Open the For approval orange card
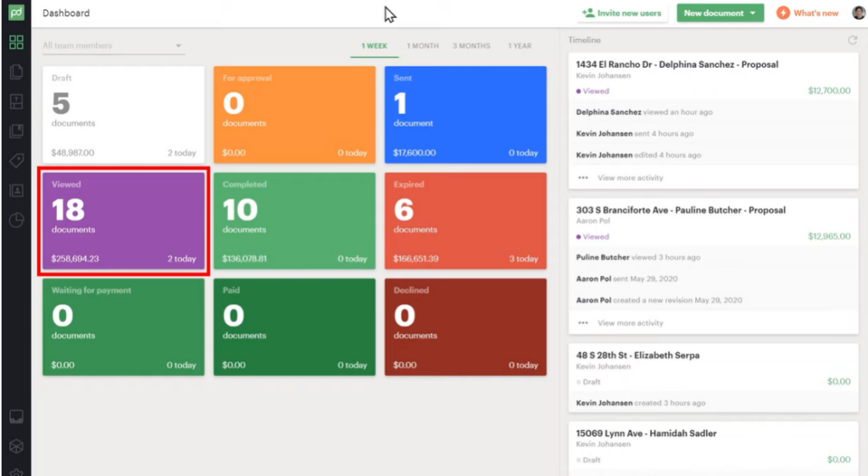Image resolution: width=868 pixels, height=476 pixels. pos(294,115)
